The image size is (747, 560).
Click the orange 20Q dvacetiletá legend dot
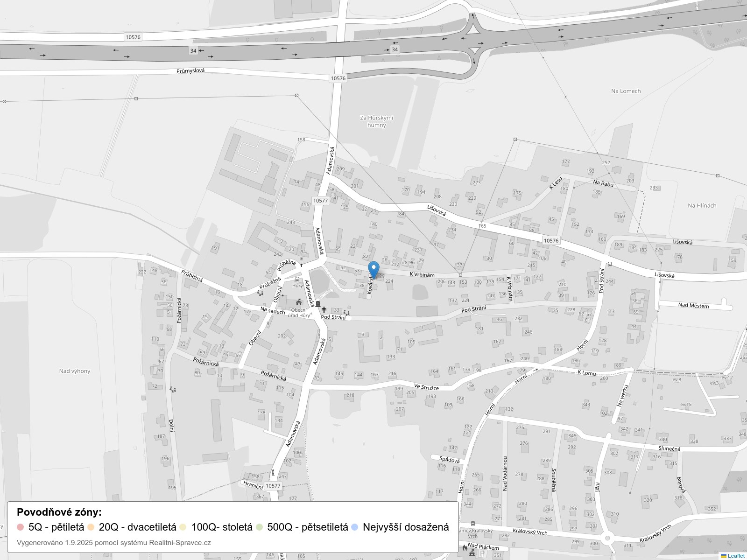coord(91,527)
